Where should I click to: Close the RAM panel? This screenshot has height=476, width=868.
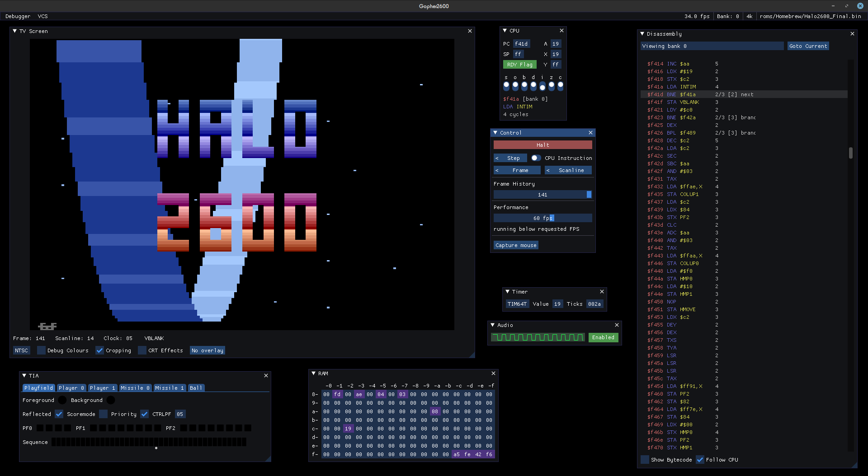493,373
